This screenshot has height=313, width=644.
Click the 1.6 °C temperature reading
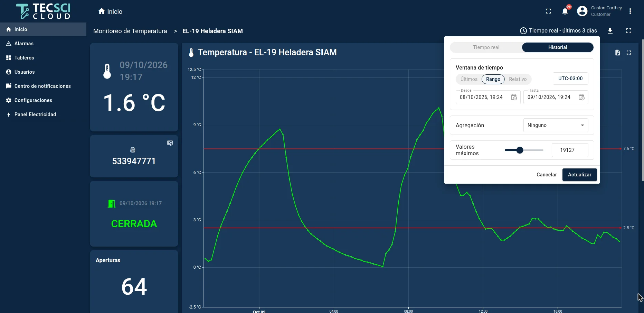(134, 103)
